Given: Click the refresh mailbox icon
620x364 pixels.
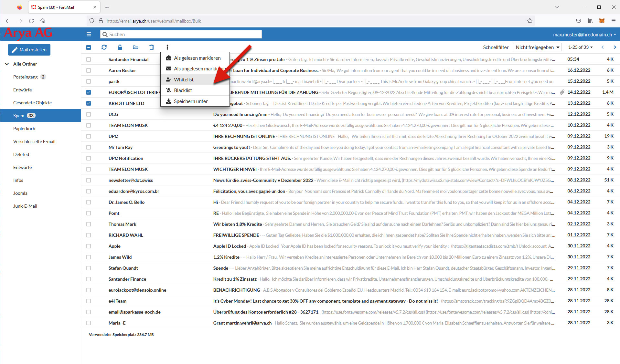Looking at the screenshot, I should pyautogui.click(x=104, y=47).
